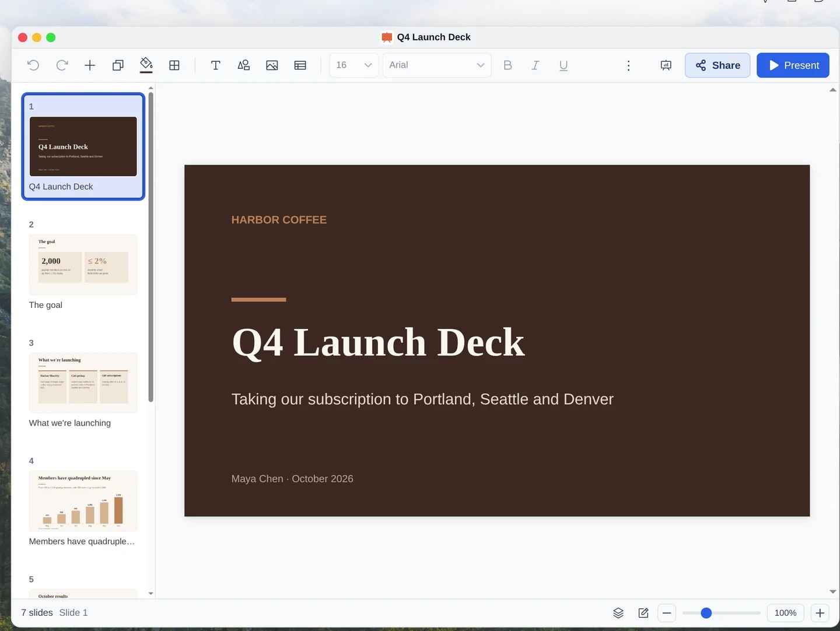
Task: Insert a text box
Action: coord(216,65)
